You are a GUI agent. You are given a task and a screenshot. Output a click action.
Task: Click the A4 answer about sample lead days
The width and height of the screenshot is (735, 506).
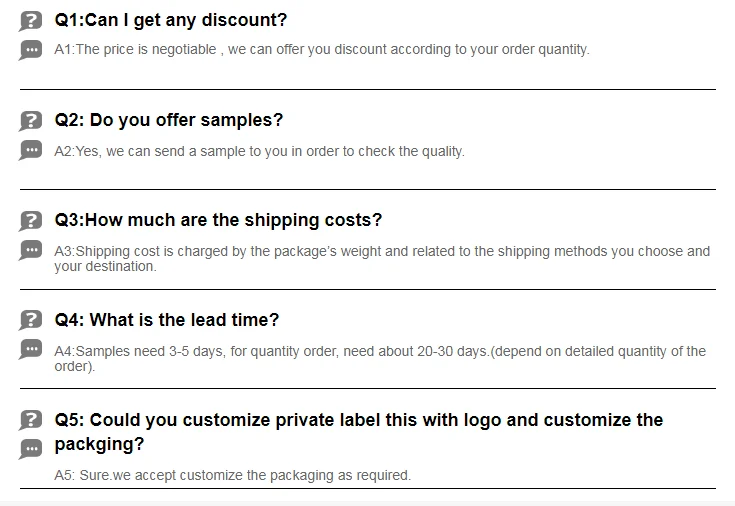(379, 358)
